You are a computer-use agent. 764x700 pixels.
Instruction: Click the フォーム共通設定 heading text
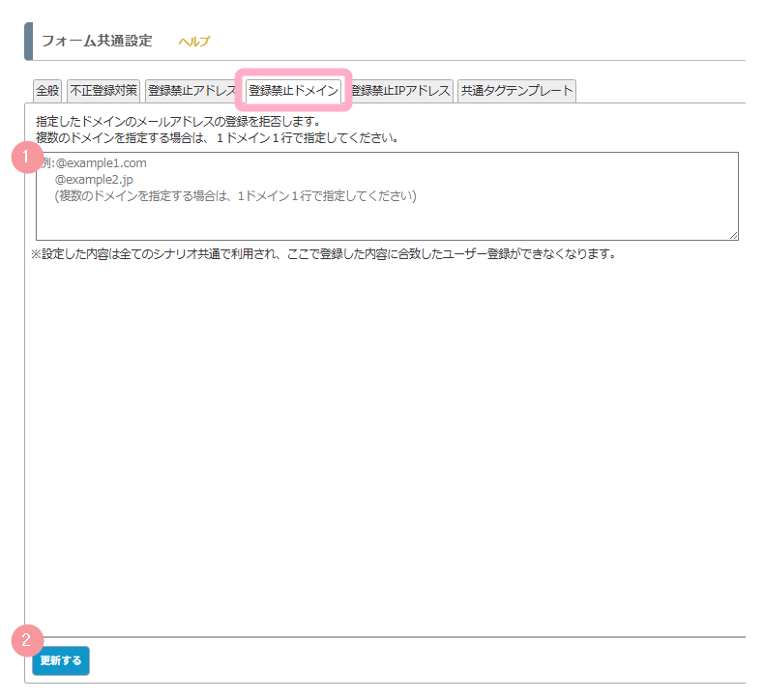click(x=97, y=41)
